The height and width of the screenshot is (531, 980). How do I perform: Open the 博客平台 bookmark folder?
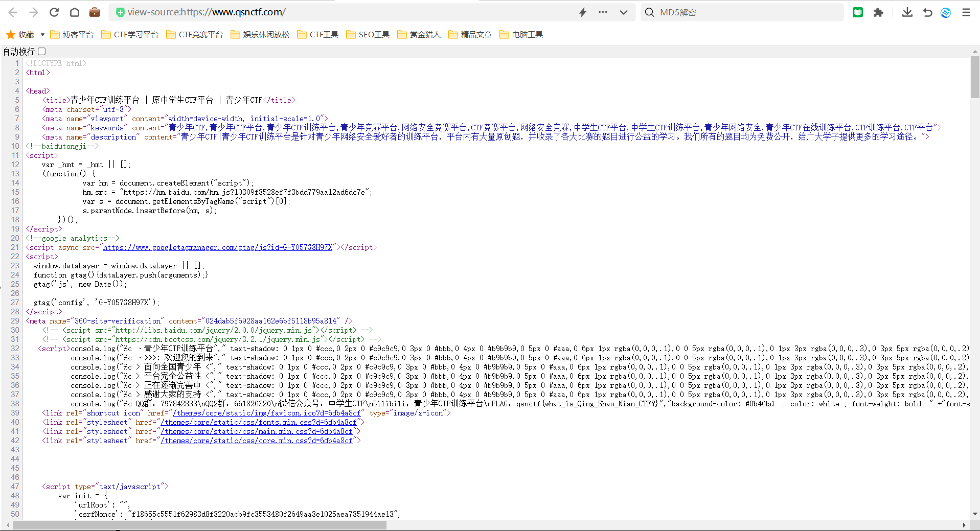[x=72, y=34]
